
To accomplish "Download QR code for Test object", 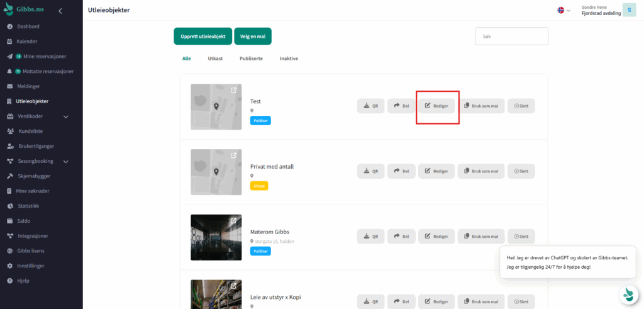I will [x=370, y=106].
